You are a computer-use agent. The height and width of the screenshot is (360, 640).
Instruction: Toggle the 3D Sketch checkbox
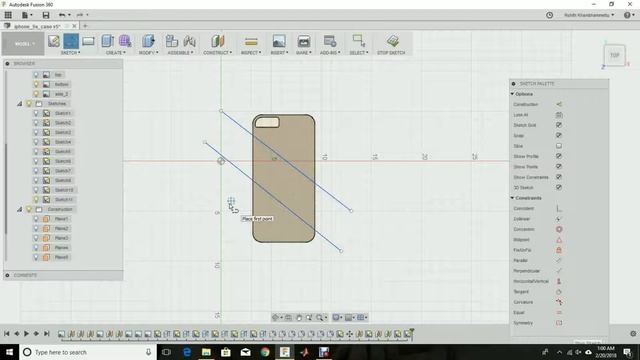[559, 187]
